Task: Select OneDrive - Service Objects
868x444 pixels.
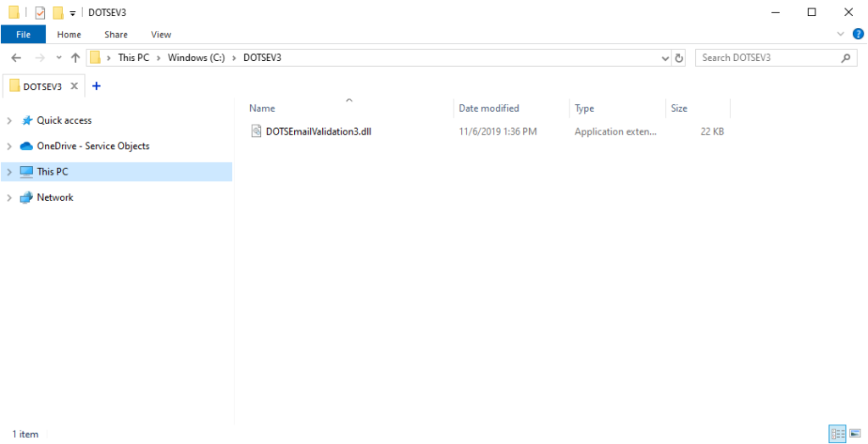Action: point(93,146)
